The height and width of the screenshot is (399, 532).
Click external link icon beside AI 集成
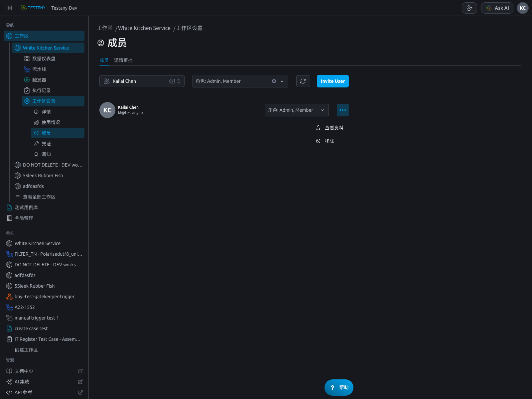click(x=80, y=382)
